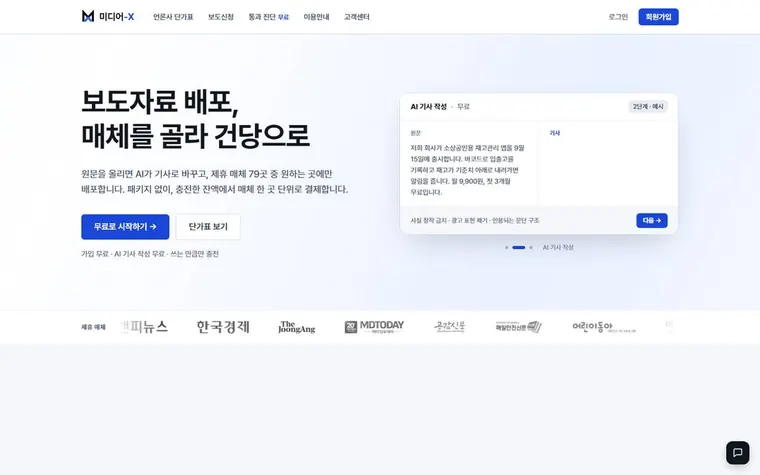This screenshot has width=760, height=475.
Task: Select the active middle carousel indicator
Action: [519, 248]
